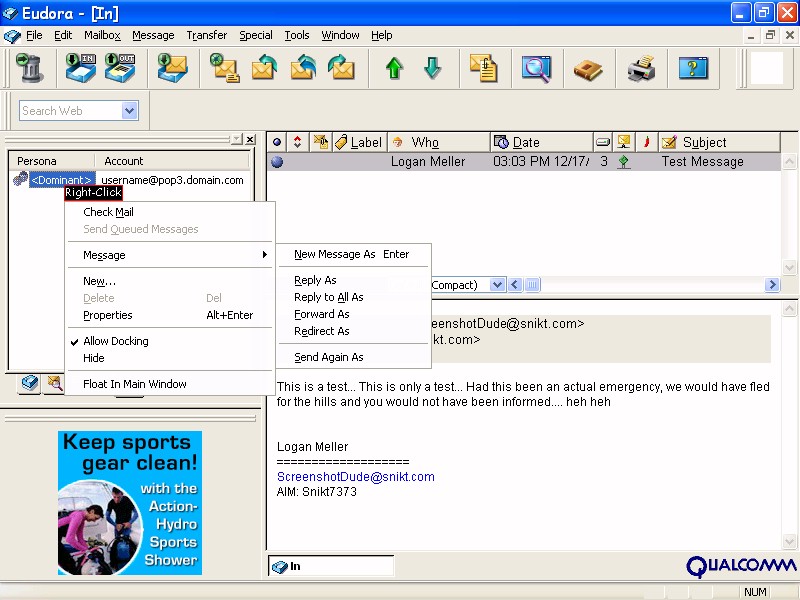Sort by the Attachment column header icon
Image resolution: width=800 pixels, height=600 pixels.
click(320, 142)
